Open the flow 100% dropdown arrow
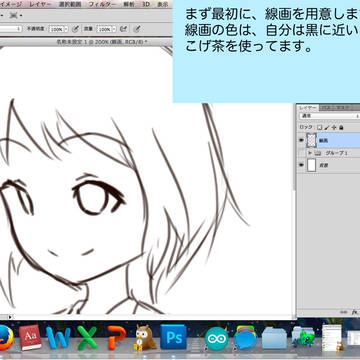This screenshot has width=360, height=360. pos(113,29)
